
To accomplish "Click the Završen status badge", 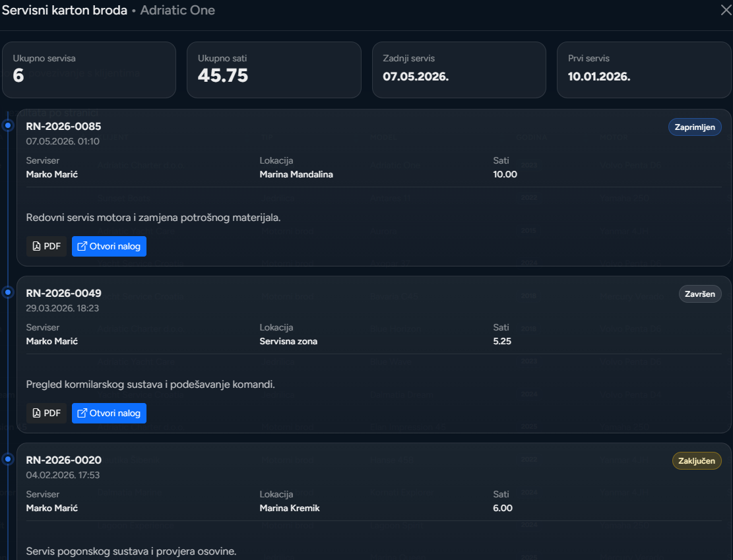I will [700, 294].
